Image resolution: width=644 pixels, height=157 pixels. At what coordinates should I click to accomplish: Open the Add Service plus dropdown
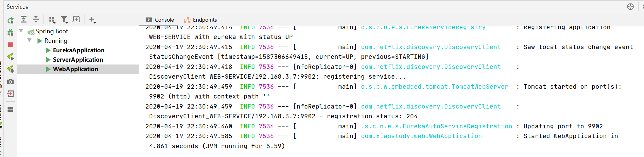(92, 20)
